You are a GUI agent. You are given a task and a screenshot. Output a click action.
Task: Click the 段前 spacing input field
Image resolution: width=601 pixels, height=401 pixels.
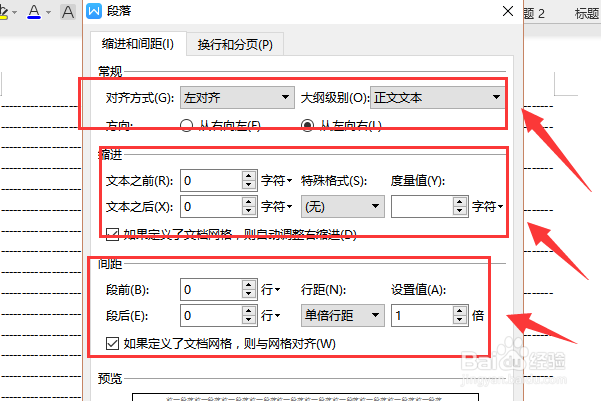click(211, 289)
